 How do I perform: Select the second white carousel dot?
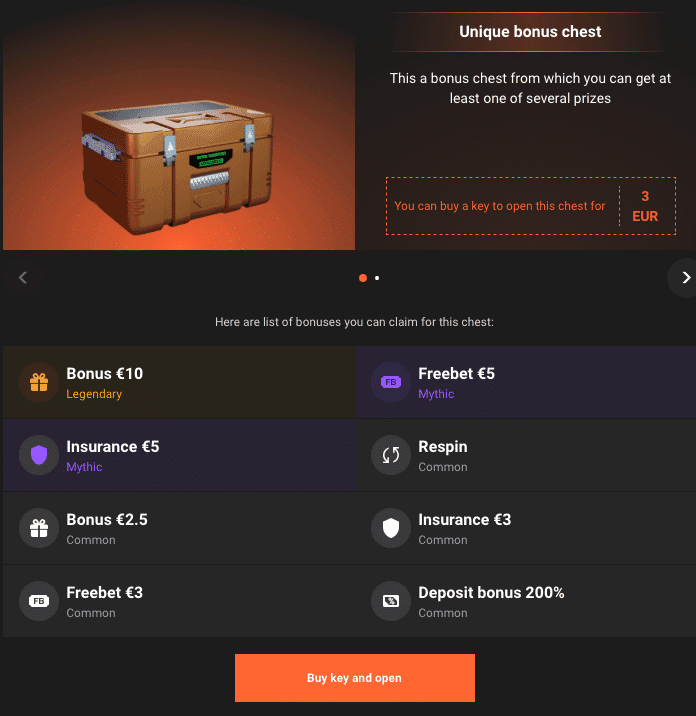(x=377, y=278)
